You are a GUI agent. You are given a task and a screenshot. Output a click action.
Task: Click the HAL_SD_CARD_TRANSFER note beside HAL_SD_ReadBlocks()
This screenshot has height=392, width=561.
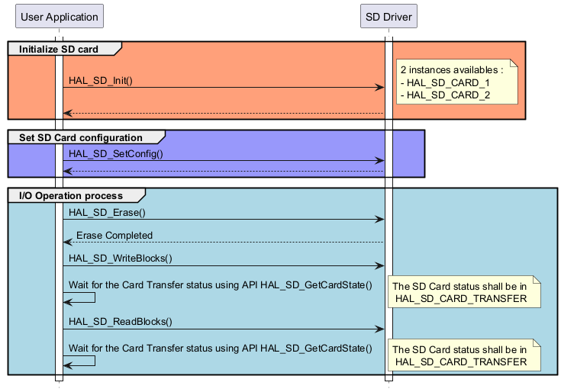click(x=464, y=355)
